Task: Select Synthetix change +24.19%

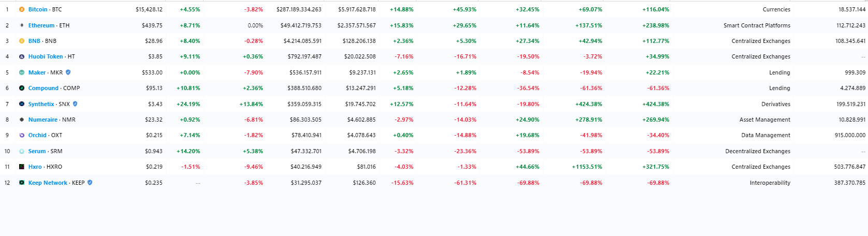Action: click(189, 104)
